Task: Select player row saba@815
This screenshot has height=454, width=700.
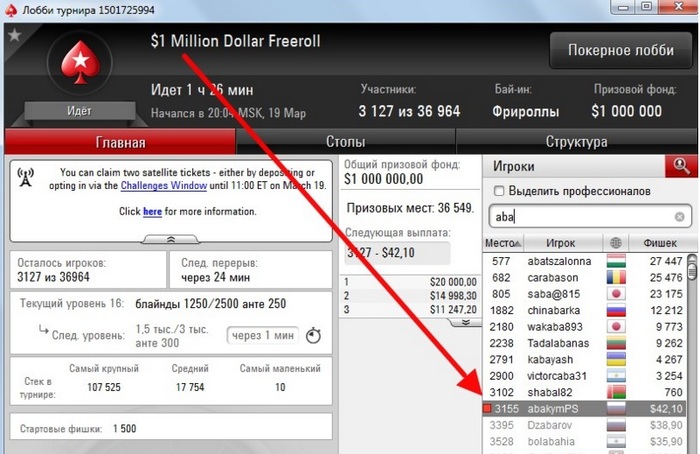Action: pyautogui.click(x=585, y=294)
